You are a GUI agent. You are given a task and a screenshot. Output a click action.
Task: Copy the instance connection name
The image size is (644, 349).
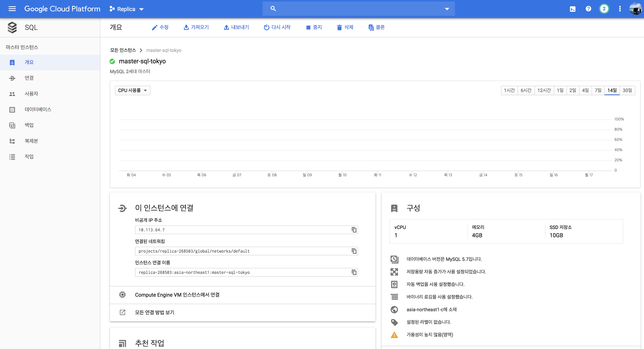click(354, 272)
